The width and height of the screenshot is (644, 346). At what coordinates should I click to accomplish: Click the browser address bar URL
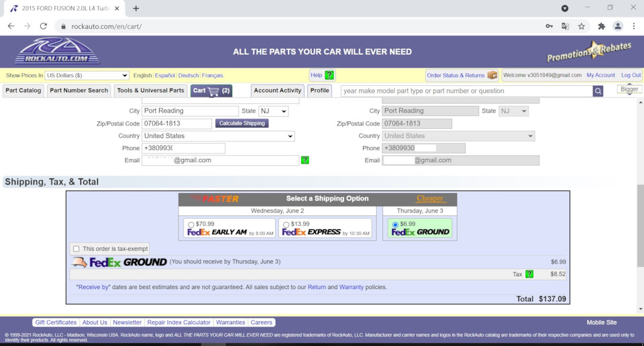107,26
